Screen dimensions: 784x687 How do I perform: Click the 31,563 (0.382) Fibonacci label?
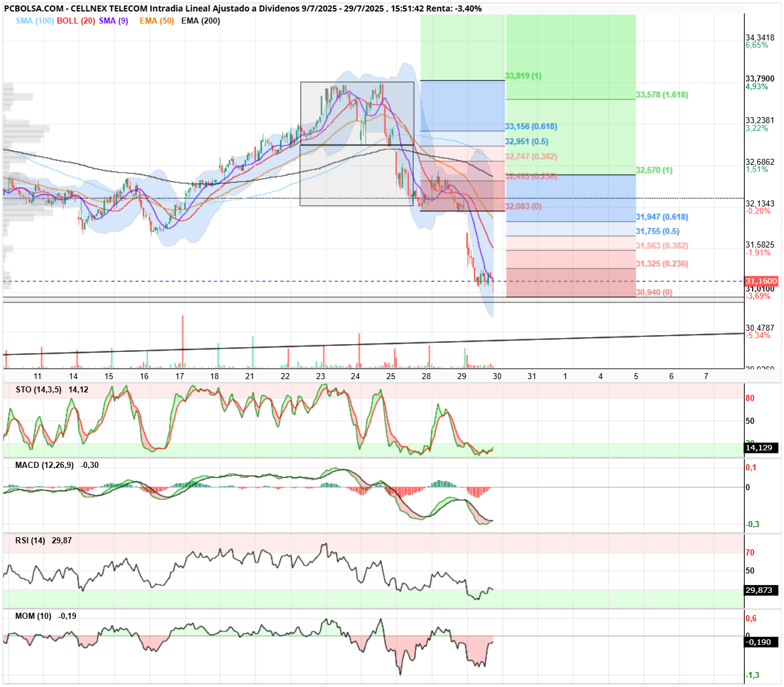[x=661, y=246]
